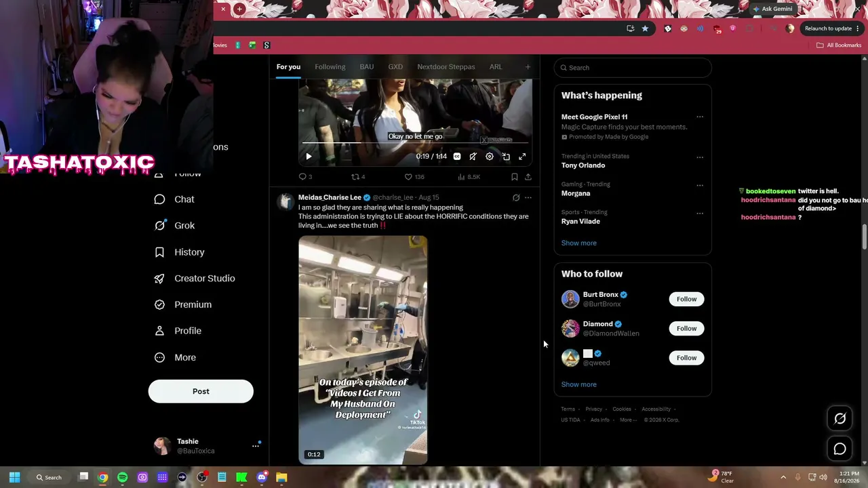Open account menu dots beside Tashie
The width and height of the screenshot is (868, 488).
point(256,445)
